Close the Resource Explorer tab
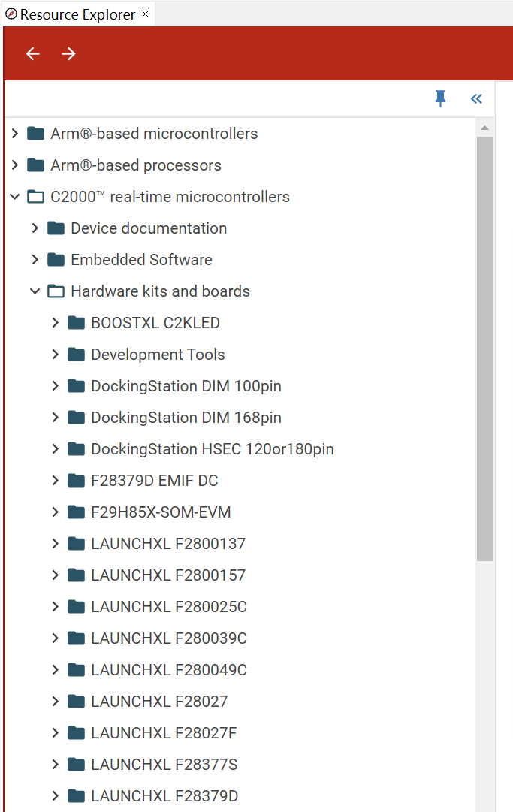 click(x=146, y=14)
